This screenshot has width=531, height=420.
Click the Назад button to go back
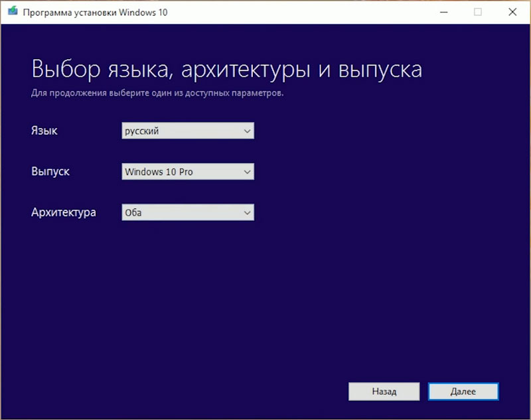[x=384, y=391]
